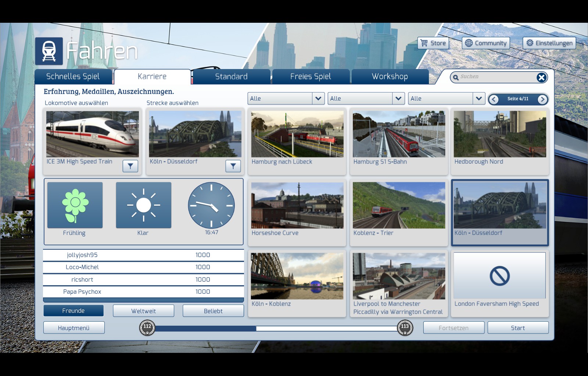
Task: Open the route filter funnel under Köln - Düsseldorf
Action: (233, 166)
